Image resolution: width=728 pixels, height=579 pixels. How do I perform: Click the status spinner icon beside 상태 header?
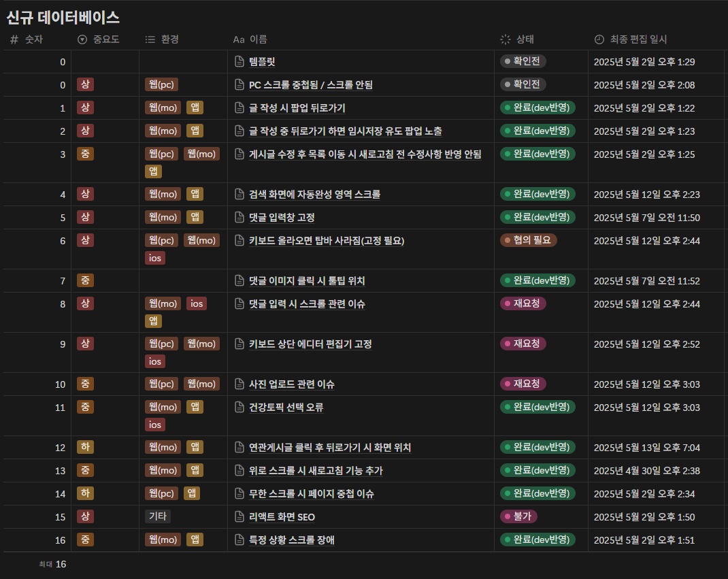click(506, 39)
